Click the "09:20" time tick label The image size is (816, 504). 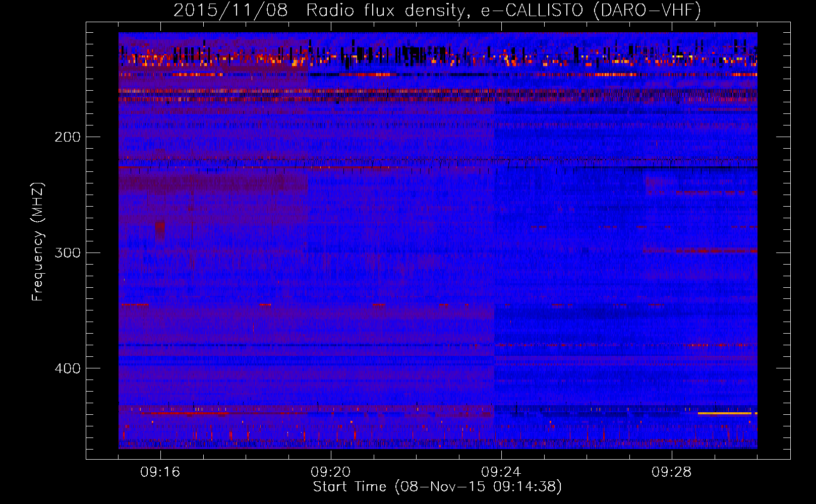tap(331, 472)
